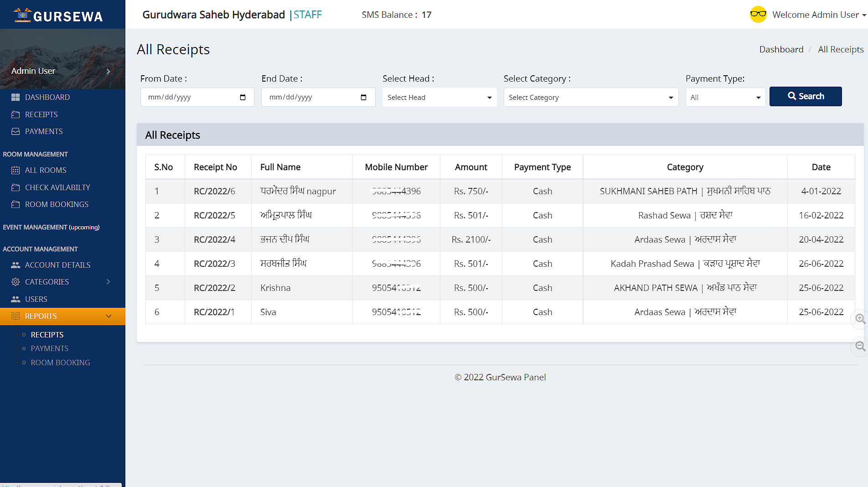Open the Payment Type dropdown
This screenshot has width=868, height=487.
pos(725,97)
